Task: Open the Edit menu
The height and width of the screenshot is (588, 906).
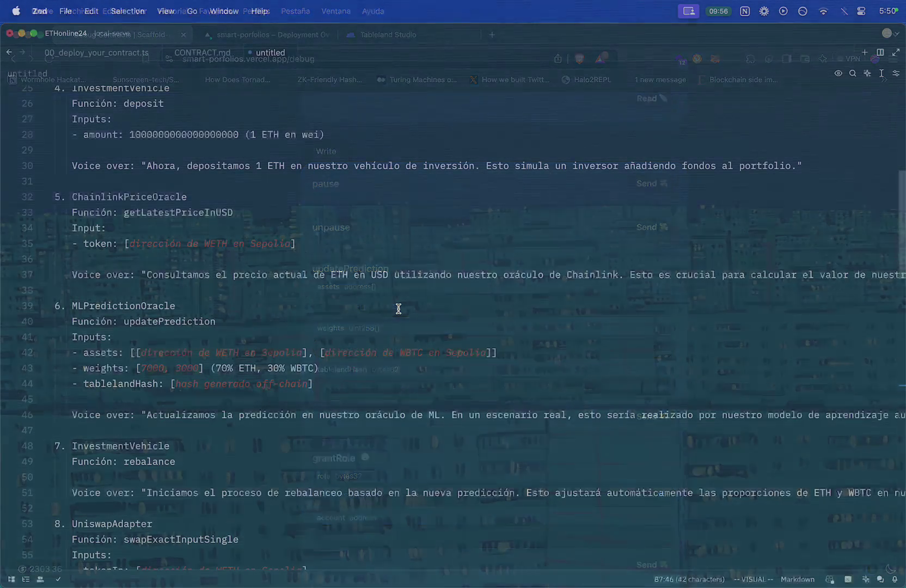Action: pyautogui.click(x=91, y=11)
